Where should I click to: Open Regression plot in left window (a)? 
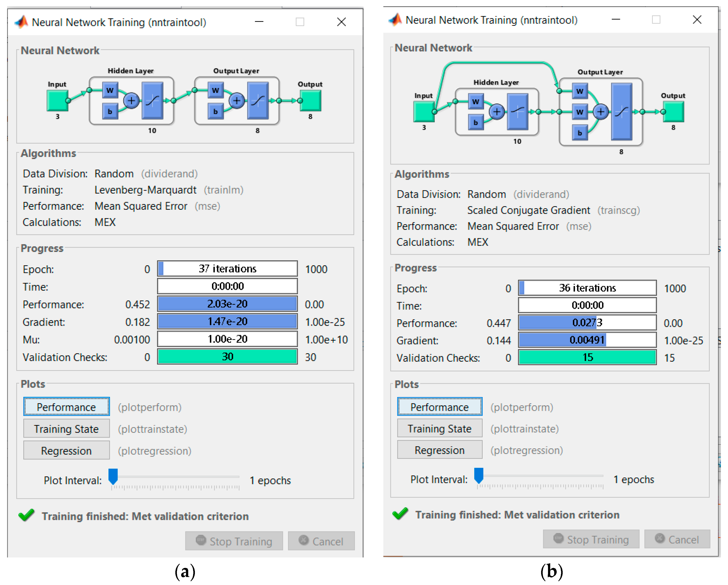click(66, 450)
